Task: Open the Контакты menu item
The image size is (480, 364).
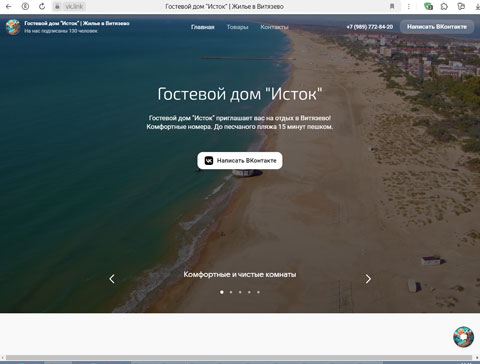Action: (x=274, y=27)
